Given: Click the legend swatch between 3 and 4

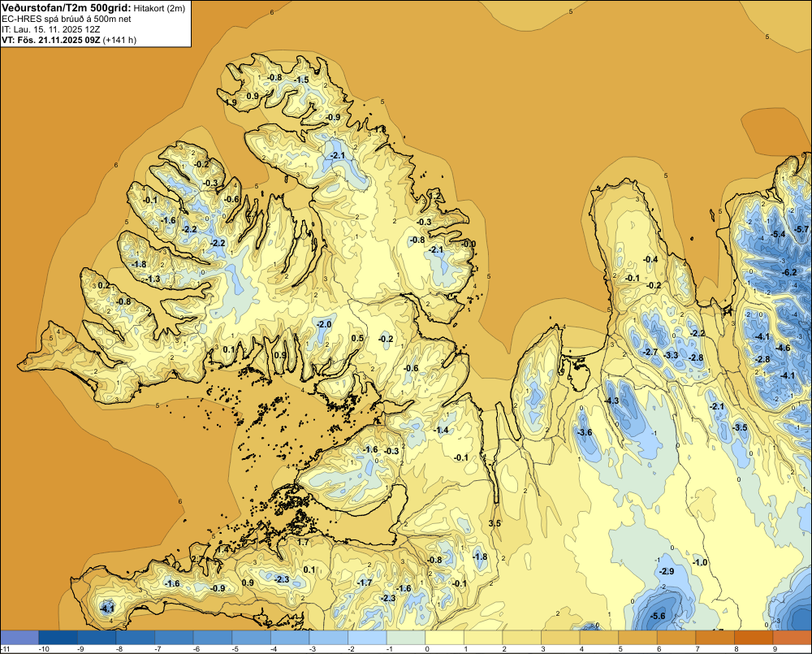Looking at the screenshot, I should pos(561,638).
